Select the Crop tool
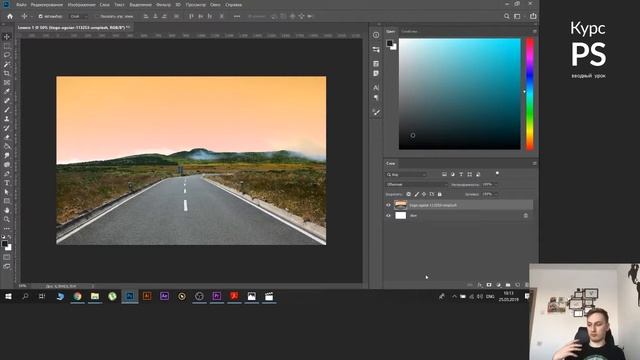 (7, 73)
